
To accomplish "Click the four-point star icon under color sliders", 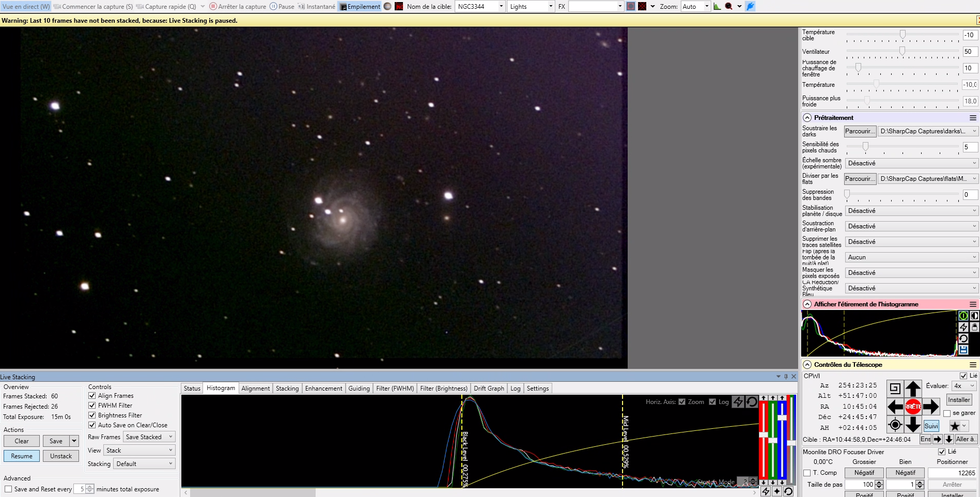I will pyautogui.click(x=777, y=491).
